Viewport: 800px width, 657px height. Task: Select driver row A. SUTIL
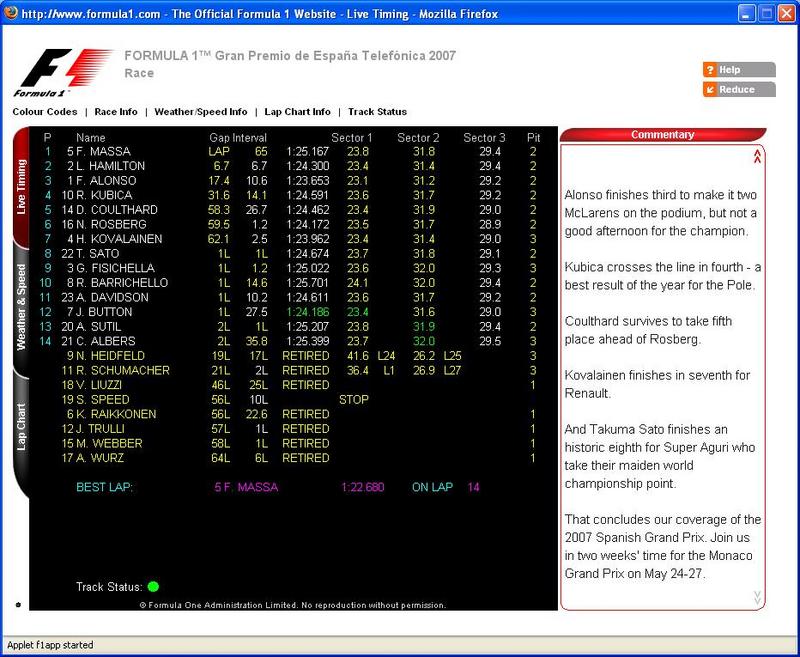point(291,326)
